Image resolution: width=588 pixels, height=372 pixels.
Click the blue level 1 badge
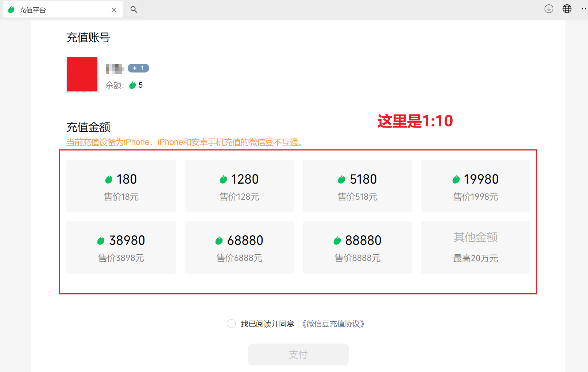point(138,68)
